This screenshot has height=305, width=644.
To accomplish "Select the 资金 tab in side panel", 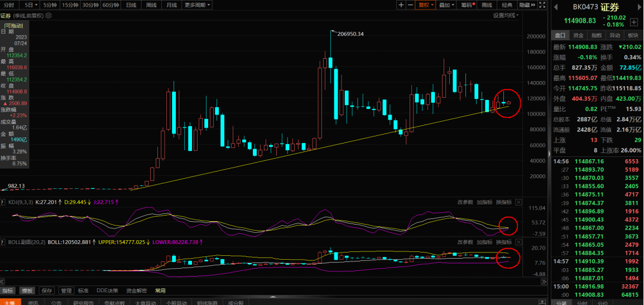I will pyautogui.click(x=578, y=35).
